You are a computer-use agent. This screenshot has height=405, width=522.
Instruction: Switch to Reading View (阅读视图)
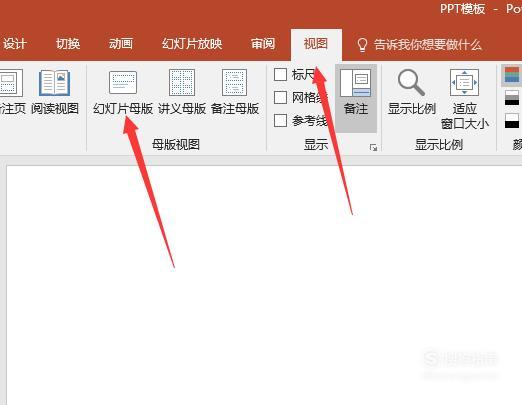pyautogui.click(x=55, y=92)
